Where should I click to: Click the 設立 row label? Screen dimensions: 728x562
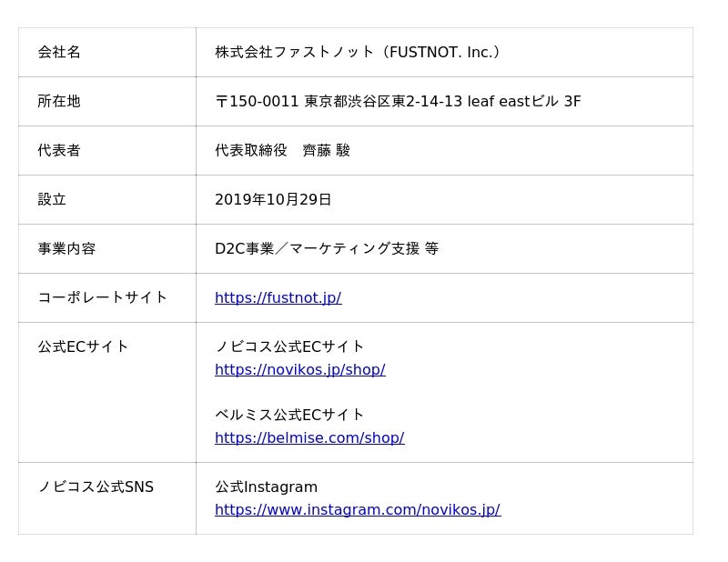tap(52, 200)
